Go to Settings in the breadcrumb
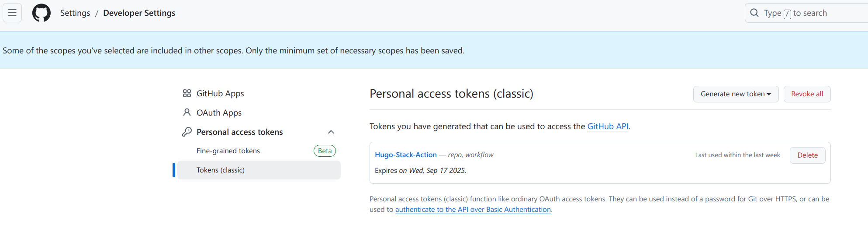 click(75, 13)
